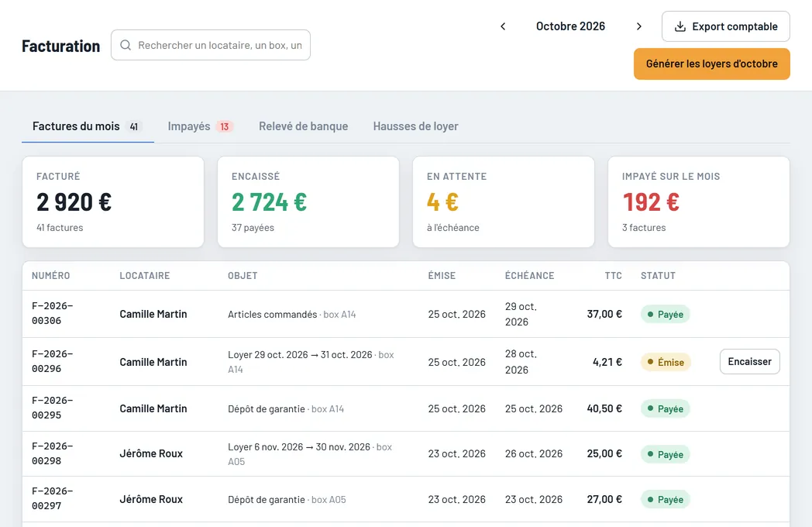Click the download icon on Export comptable

[680, 26]
